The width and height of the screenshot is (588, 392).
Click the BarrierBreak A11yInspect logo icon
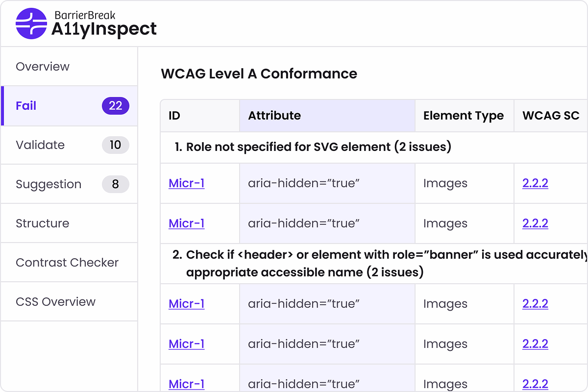tap(30, 23)
